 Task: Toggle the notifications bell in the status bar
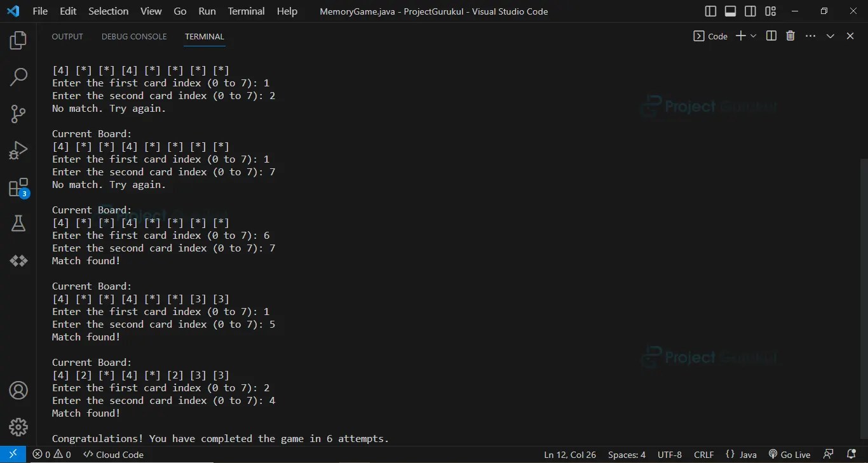[x=851, y=455]
